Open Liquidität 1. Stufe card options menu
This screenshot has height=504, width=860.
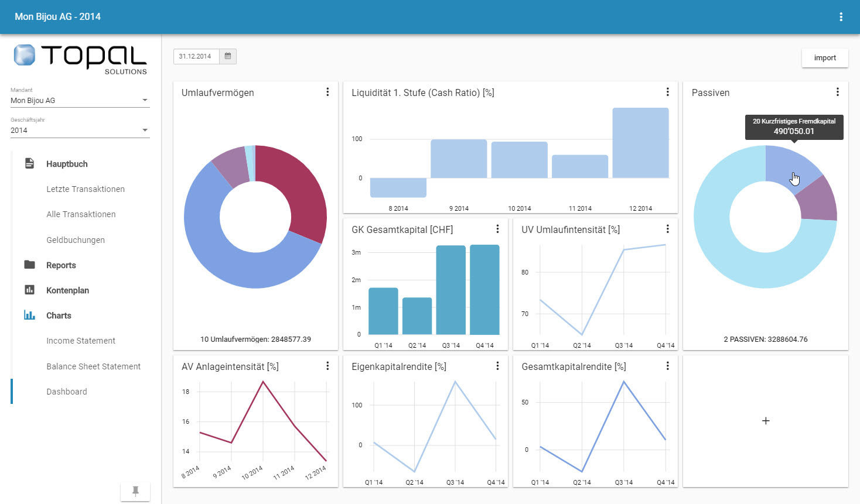tap(667, 92)
